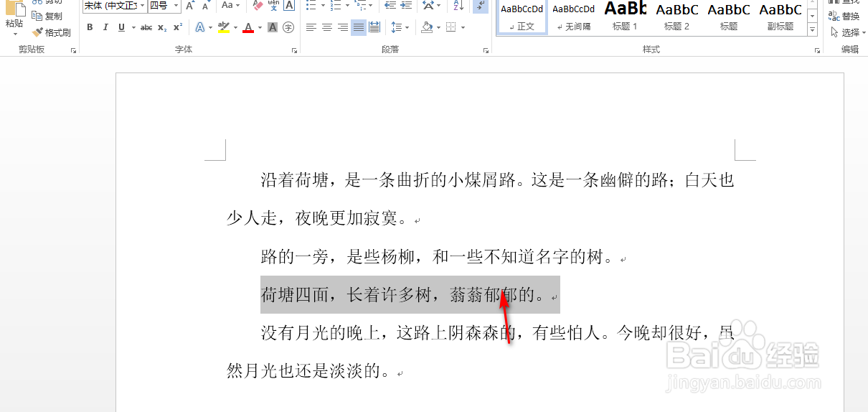
Task: Click the Increase Indent icon
Action: point(406,6)
